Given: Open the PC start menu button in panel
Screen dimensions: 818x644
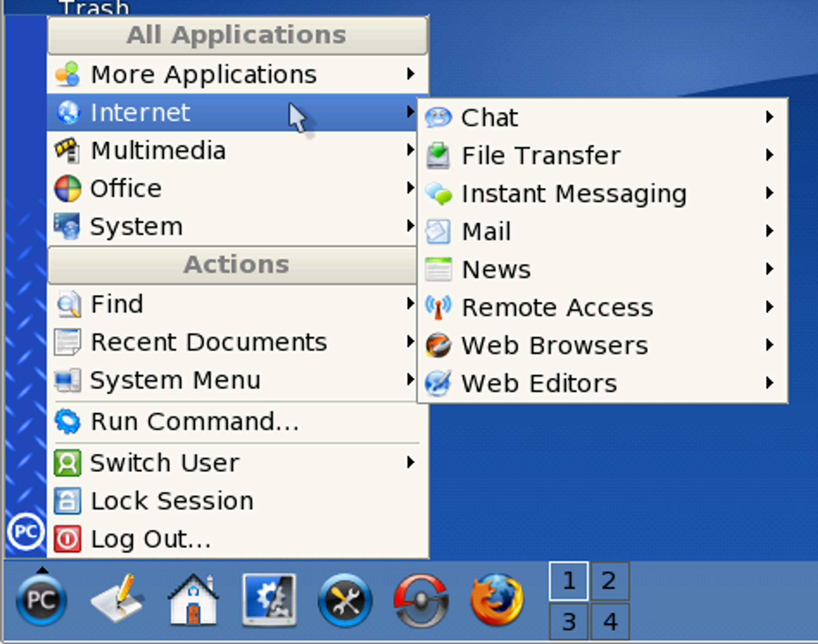Looking at the screenshot, I should pyautogui.click(x=41, y=600).
